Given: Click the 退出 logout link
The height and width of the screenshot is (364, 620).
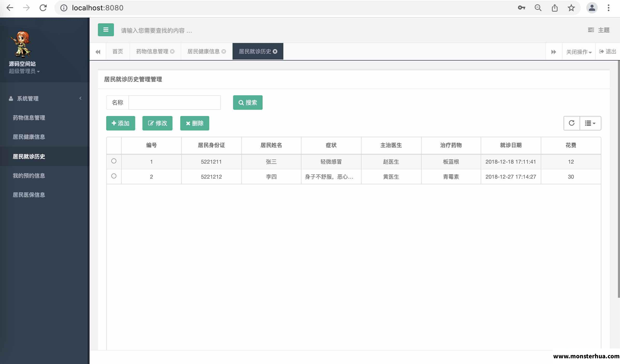Looking at the screenshot, I should [x=608, y=52].
